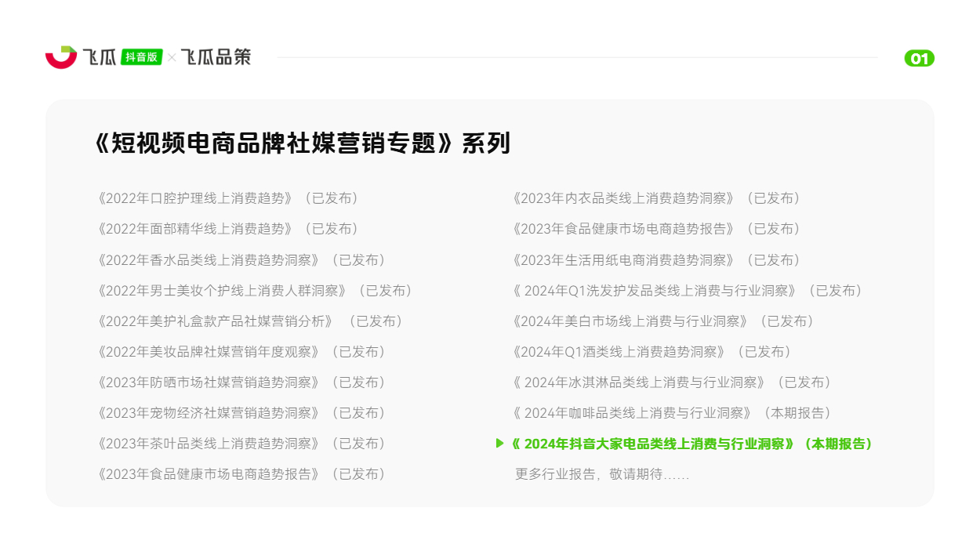
Task: Open 《2023年食品健康市场电商趋势报告》 in right column
Action: 655,229
